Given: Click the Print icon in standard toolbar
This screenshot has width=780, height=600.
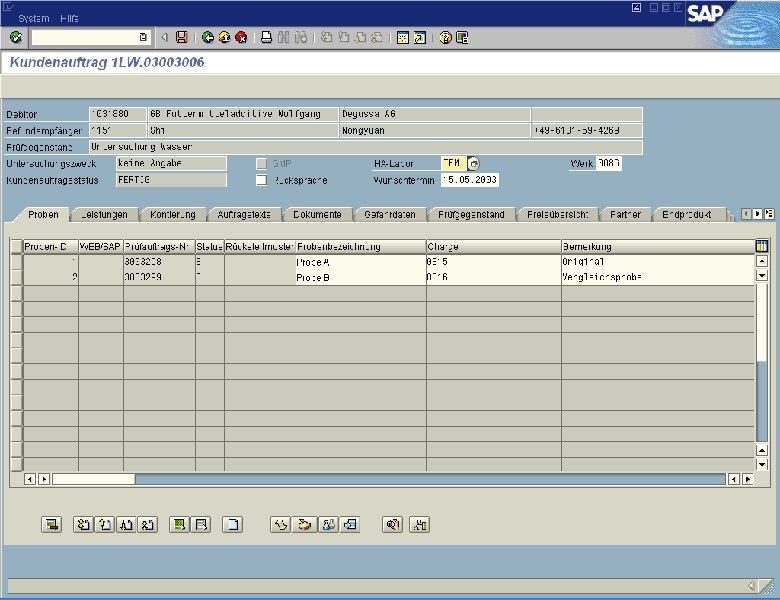Looking at the screenshot, I should click(267, 37).
